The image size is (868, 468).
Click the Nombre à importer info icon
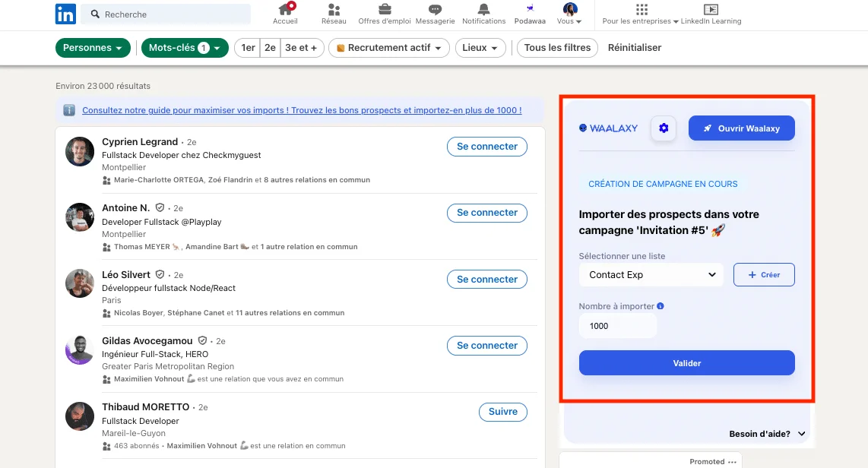tap(661, 306)
